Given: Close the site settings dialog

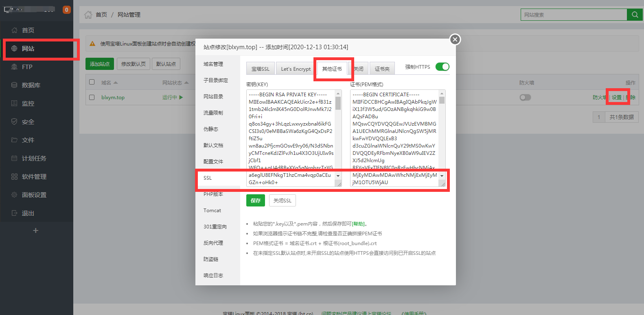Looking at the screenshot, I should coord(455,39).
